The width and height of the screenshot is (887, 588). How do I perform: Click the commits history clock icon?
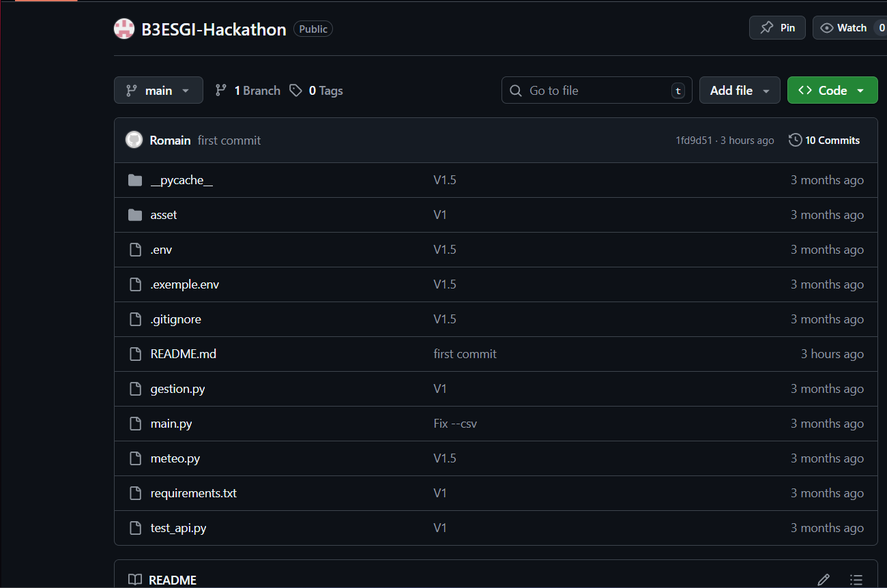[x=795, y=140]
